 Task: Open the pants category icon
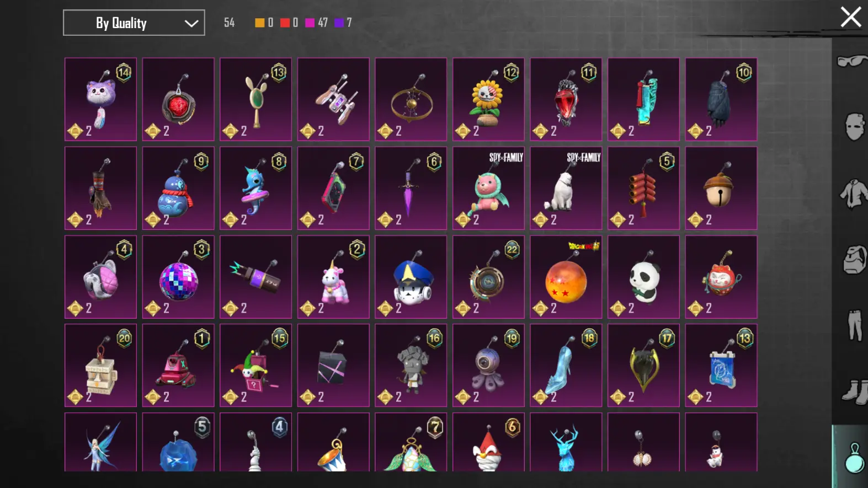854,325
